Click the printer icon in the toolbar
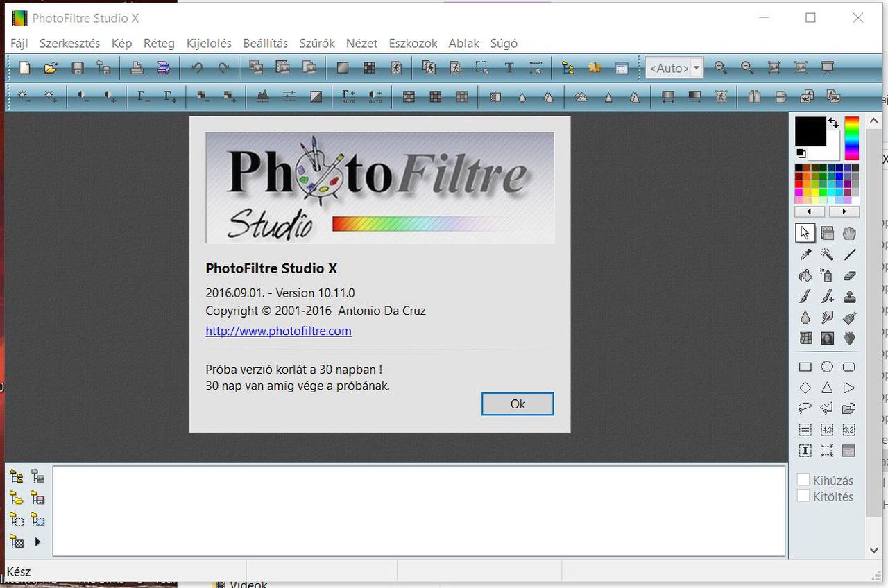This screenshot has height=588, width=888. tap(137, 68)
